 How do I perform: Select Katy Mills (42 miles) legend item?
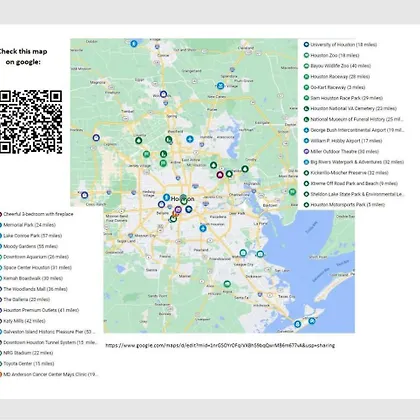click(x=23, y=321)
